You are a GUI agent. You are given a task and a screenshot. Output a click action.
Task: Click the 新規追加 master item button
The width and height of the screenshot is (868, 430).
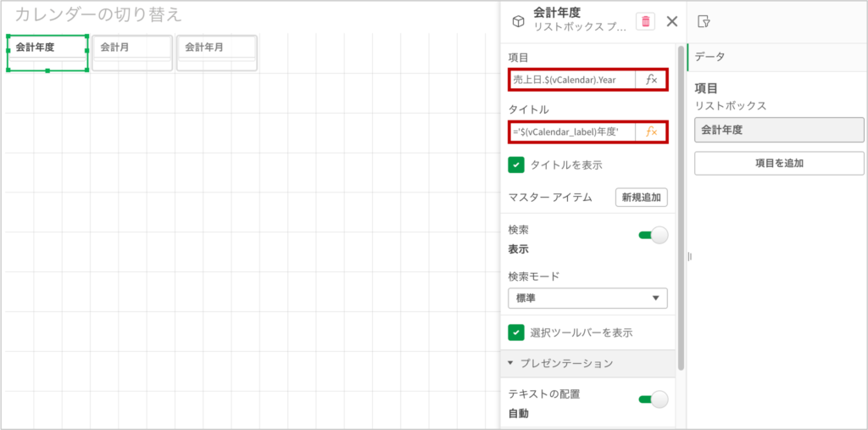click(641, 198)
